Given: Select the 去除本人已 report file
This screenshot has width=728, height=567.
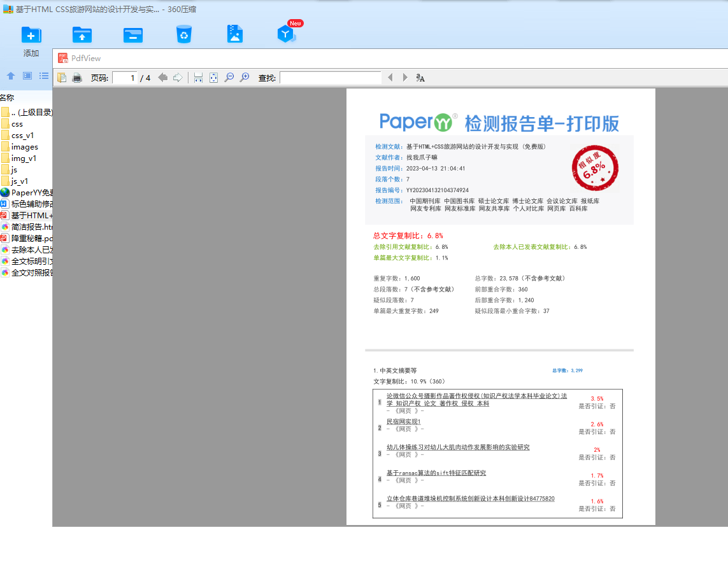Looking at the screenshot, I should pos(27,249).
